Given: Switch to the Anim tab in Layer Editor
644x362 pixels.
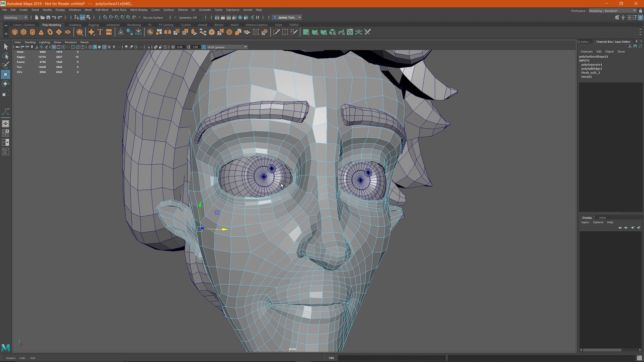Looking at the screenshot, I should pos(602,218).
